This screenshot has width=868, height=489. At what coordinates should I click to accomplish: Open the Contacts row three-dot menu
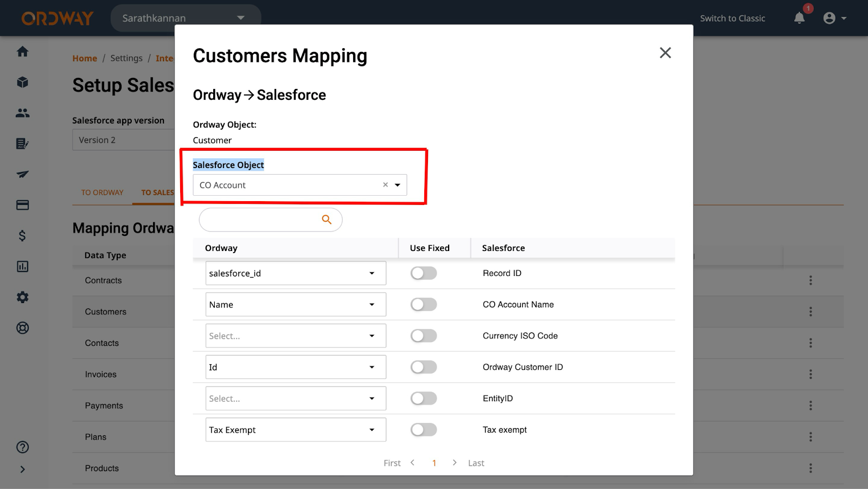coord(810,343)
